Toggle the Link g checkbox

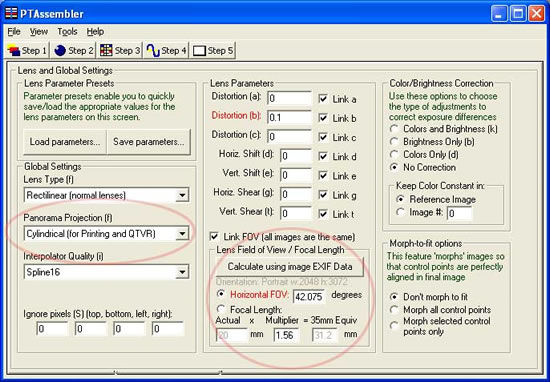click(x=323, y=195)
